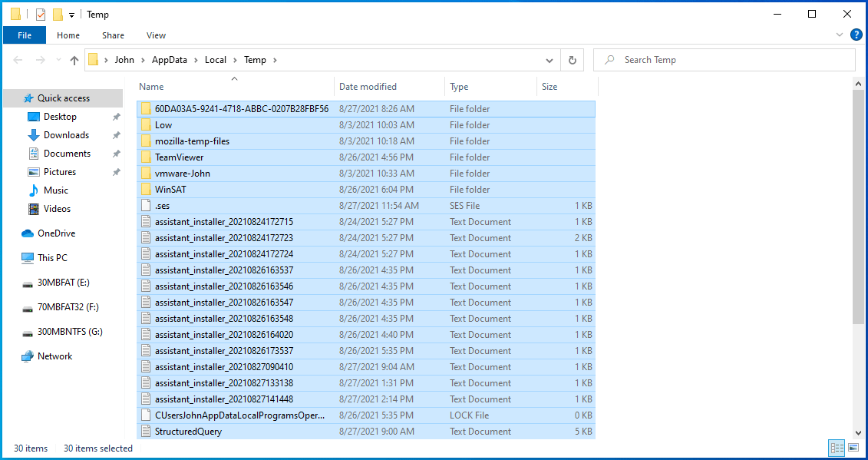Open Desktop in the navigation pane
This screenshot has height=460, width=868.
[60, 117]
